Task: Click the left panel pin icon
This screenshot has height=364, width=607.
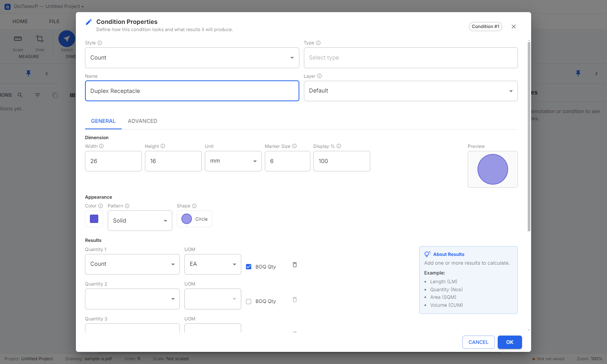Action: [28, 73]
